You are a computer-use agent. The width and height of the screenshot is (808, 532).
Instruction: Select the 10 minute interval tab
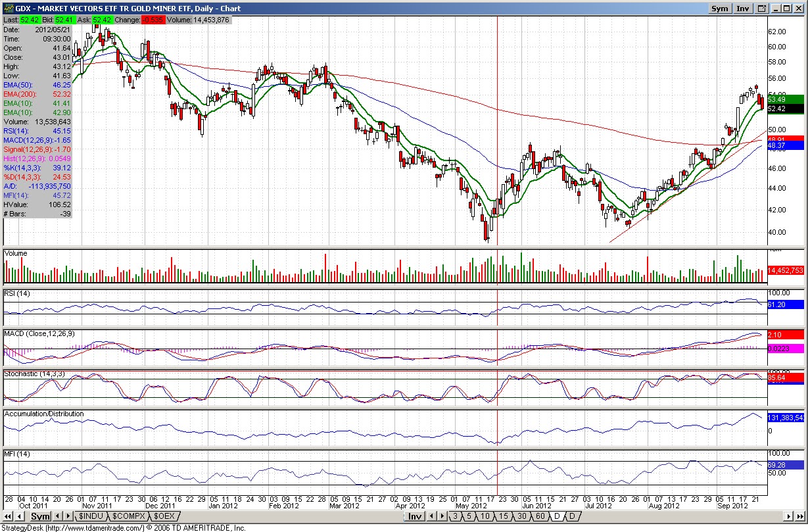coord(485,516)
